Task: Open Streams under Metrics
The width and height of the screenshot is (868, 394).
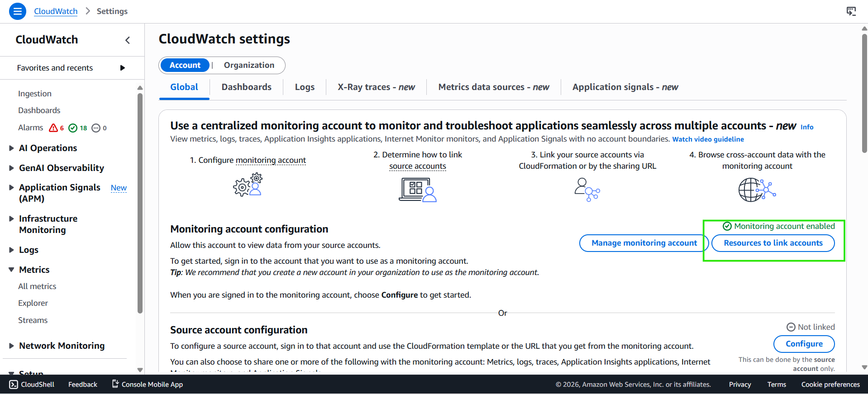Action: (33, 320)
